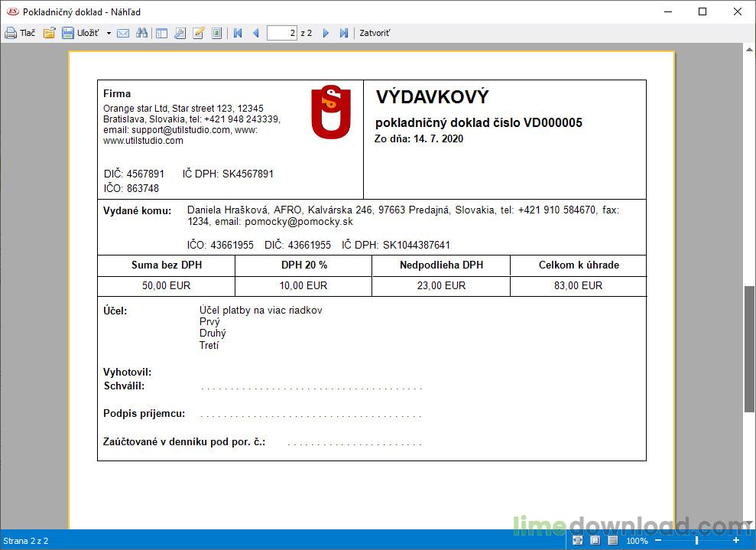Switch to full screen preview icon
The height and width of the screenshot is (550, 756).
click(x=217, y=34)
